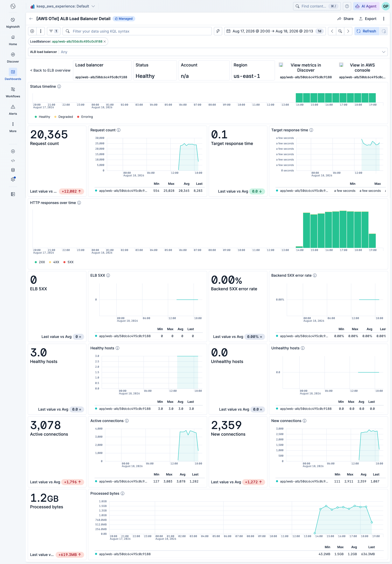
Task: Click the Refresh button
Action: [366, 31]
